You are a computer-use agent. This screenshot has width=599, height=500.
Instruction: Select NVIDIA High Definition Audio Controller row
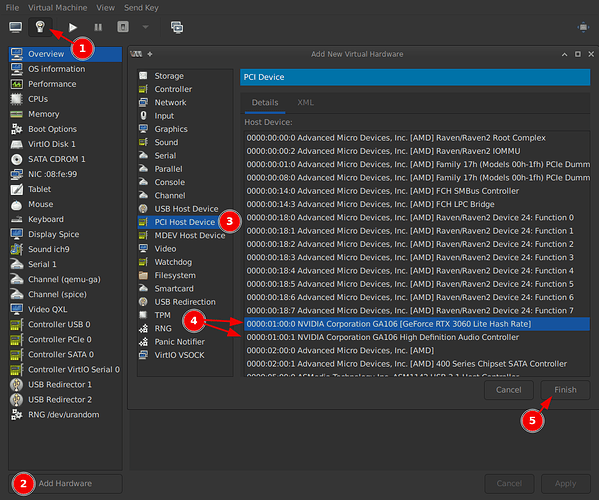tap(417, 337)
